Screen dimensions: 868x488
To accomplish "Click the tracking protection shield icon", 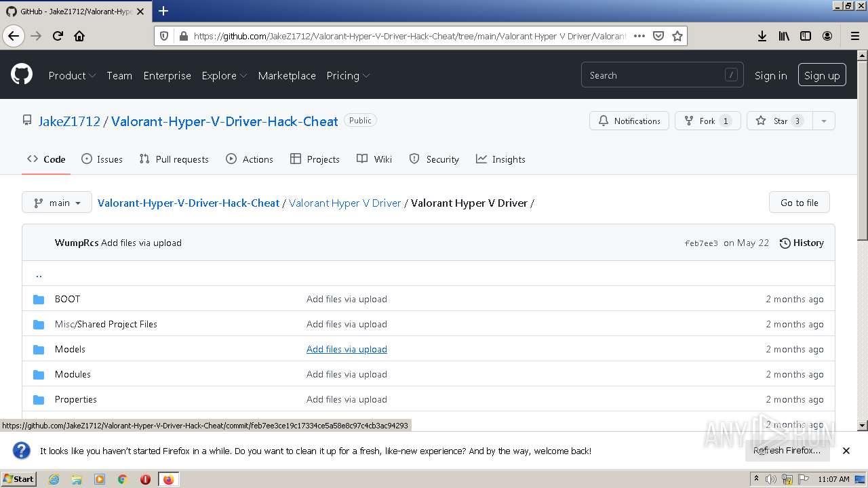I will coord(163,36).
